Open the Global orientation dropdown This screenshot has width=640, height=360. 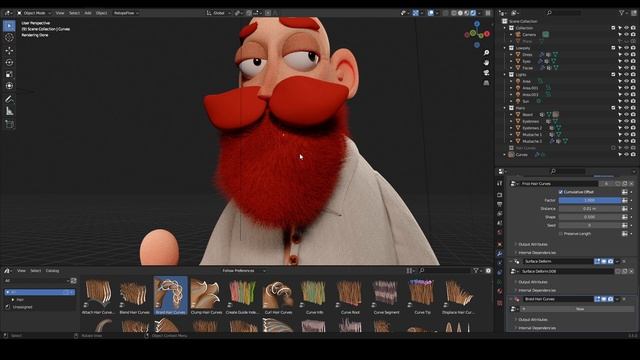point(218,13)
